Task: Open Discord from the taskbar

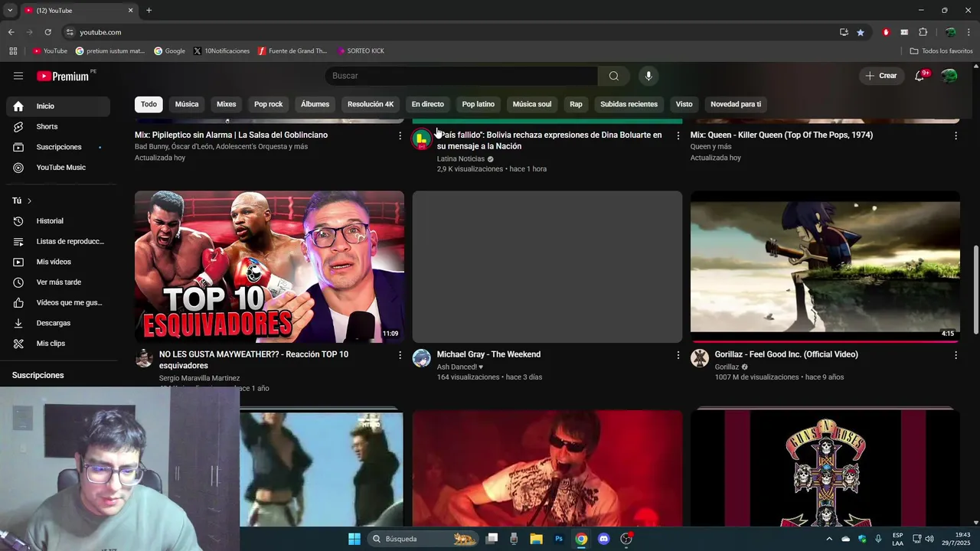Action: coord(603,539)
